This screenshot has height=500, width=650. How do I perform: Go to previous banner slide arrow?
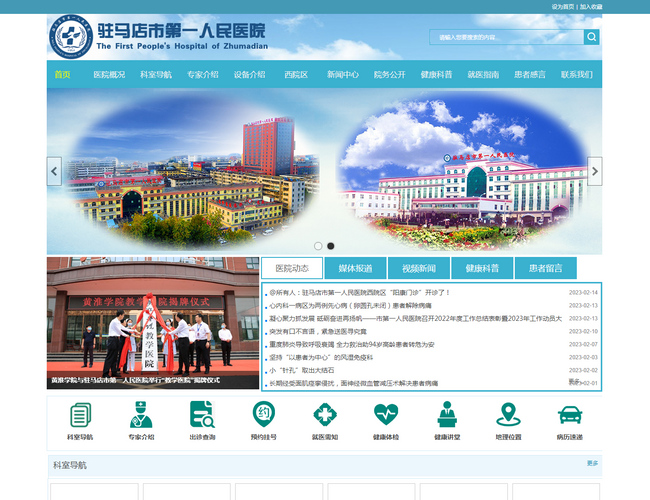click(x=54, y=171)
